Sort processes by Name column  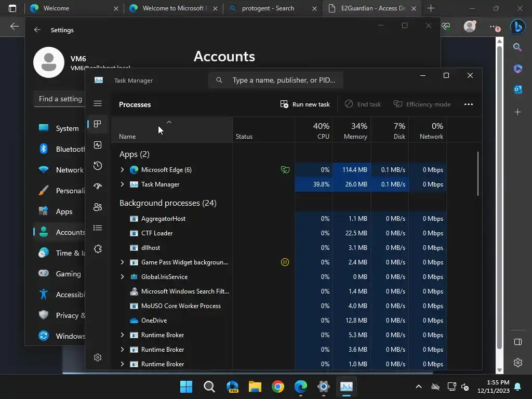click(x=171, y=130)
